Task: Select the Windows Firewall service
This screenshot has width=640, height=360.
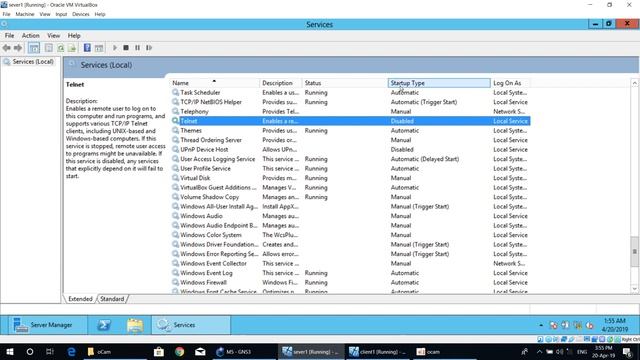Action: 351,282
